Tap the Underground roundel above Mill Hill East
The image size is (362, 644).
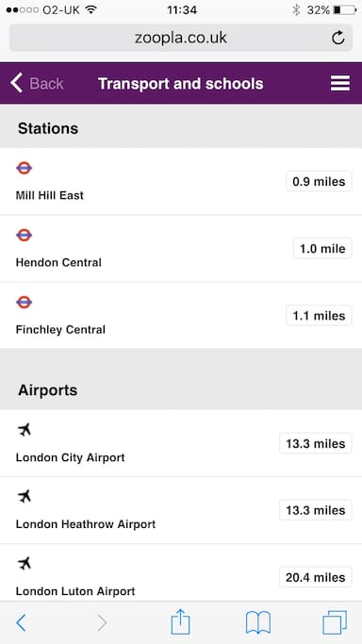(25, 168)
